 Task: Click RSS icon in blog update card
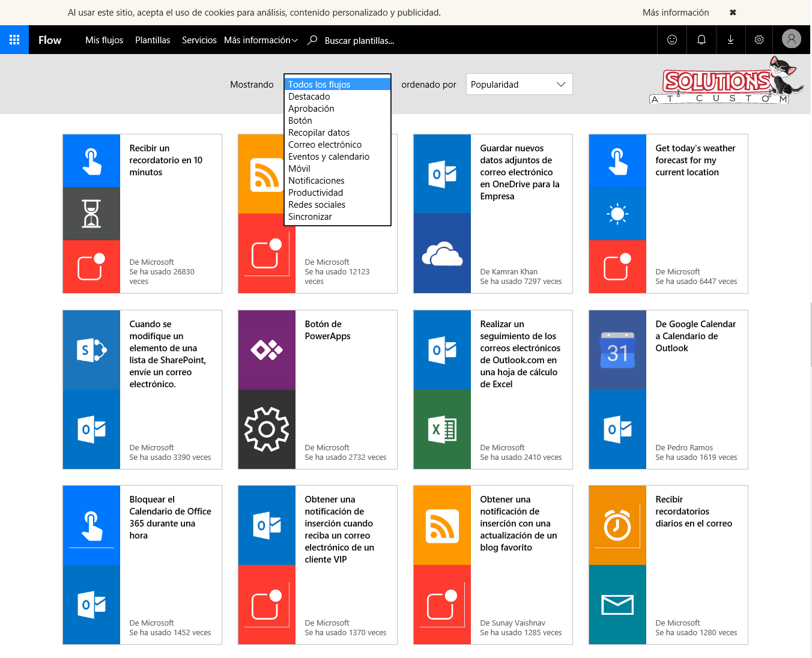442,525
